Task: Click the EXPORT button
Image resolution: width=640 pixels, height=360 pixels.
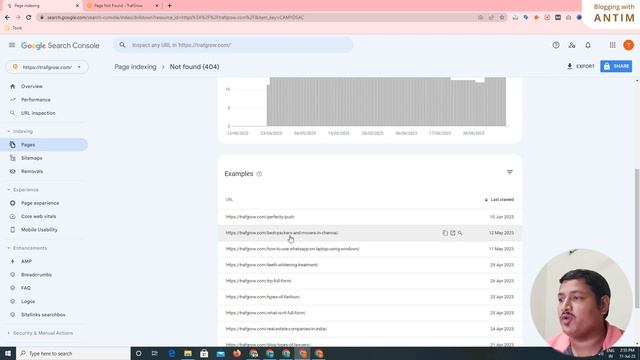Action: 580,66
